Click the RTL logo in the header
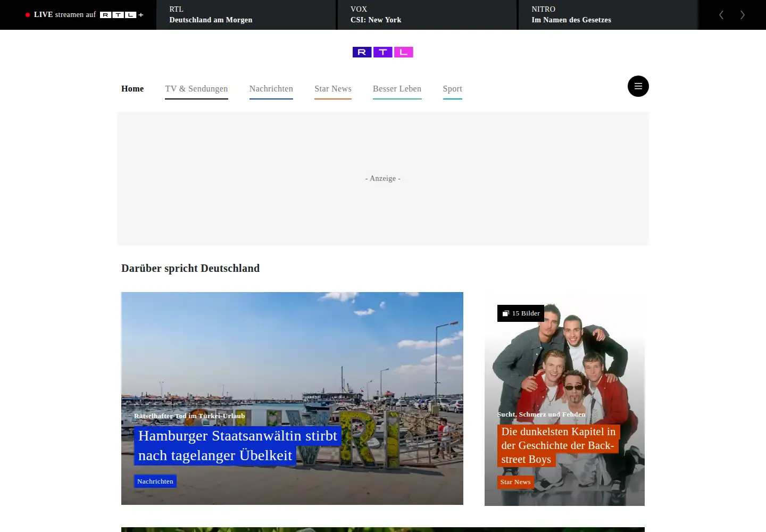This screenshot has height=532, width=766. coord(383,52)
